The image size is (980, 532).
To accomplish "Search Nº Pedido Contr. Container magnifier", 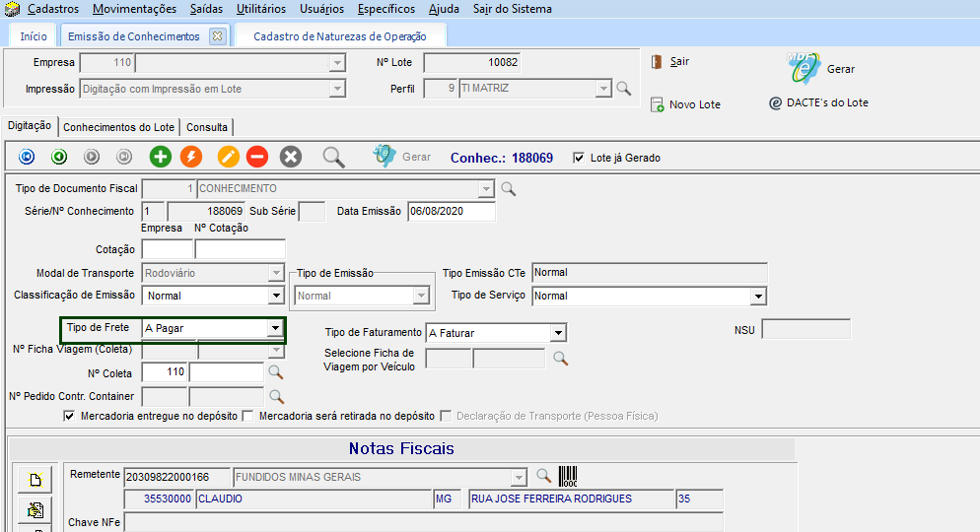I will pos(276,396).
